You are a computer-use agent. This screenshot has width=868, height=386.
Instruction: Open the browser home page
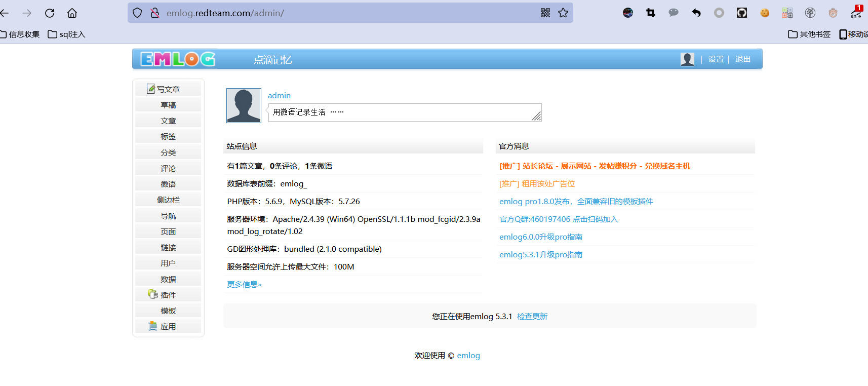(x=72, y=13)
